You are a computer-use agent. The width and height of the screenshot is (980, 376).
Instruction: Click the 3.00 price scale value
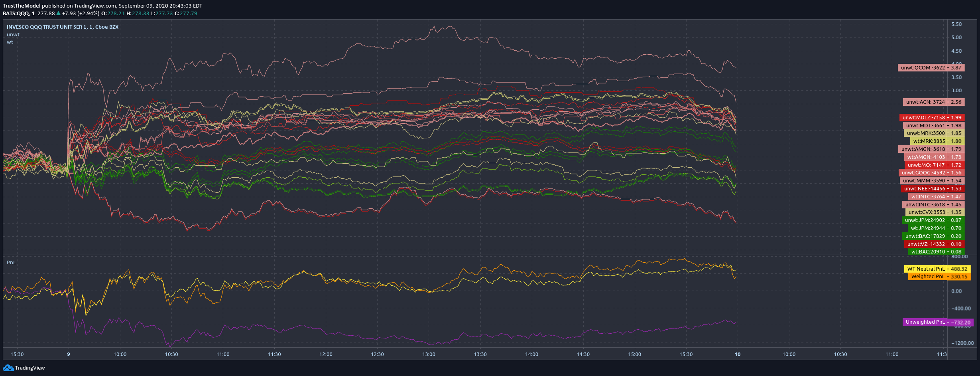coord(956,91)
